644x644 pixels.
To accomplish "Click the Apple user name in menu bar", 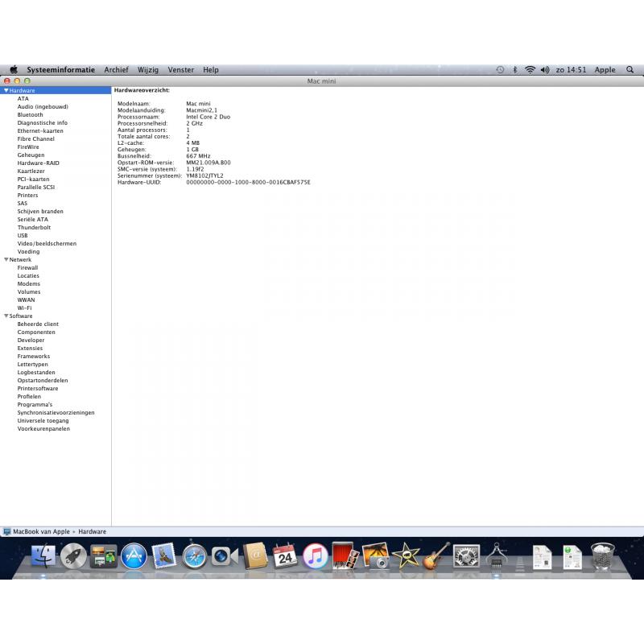I will [605, 70].
